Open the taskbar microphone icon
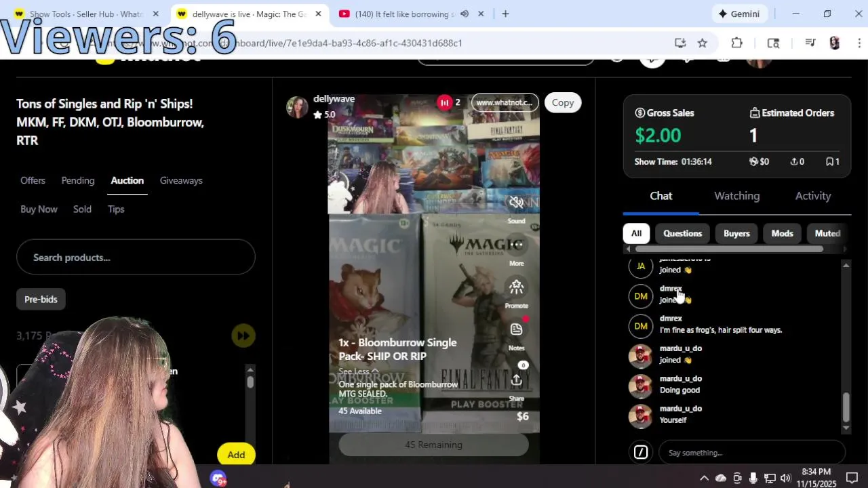The height and width of the screenshot is (488, 868). pos(753,478)
